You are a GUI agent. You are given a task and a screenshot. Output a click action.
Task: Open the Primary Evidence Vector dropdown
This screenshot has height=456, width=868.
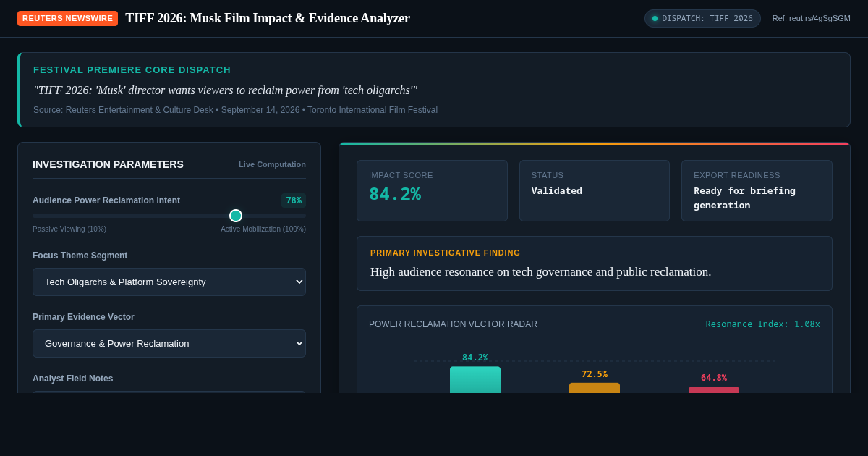(169, 343)
